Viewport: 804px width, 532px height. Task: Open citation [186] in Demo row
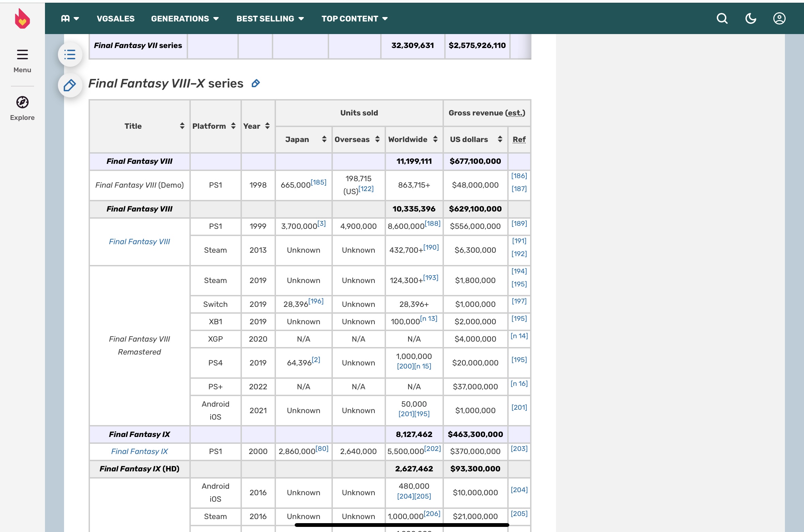[519, 176]
